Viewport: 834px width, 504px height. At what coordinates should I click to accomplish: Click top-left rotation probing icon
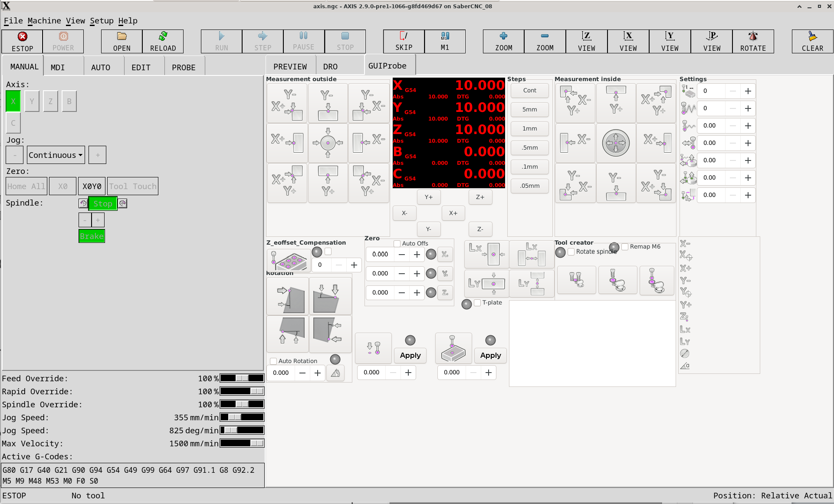[x=288, y=296]
